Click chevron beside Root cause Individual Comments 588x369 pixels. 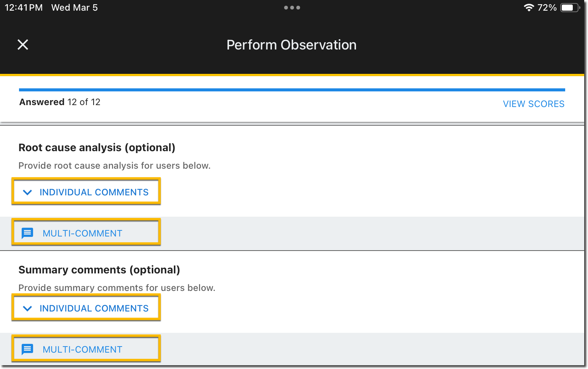click(27, 192)
